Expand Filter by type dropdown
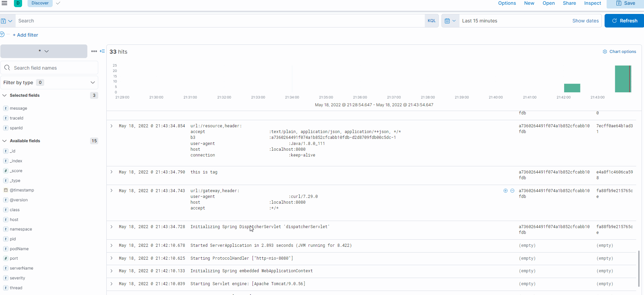 pyautogui.click(x=49, y=82)
